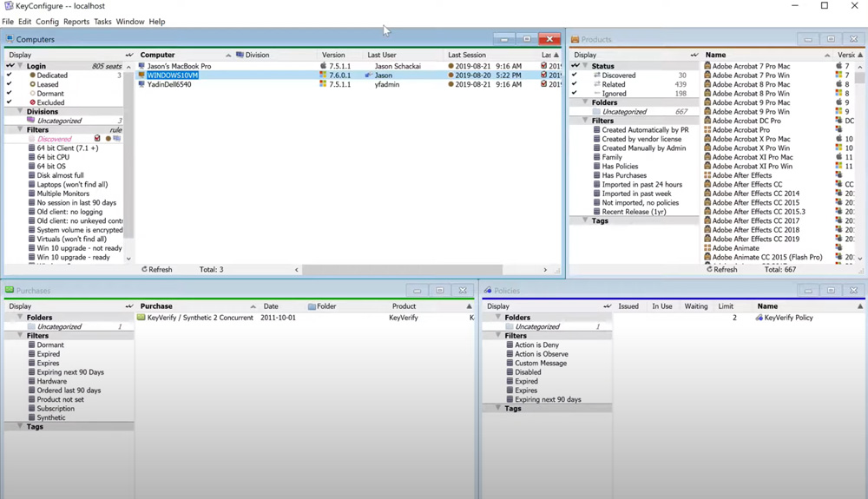Toggle the Status group double checkmark in Products
Viewport: 868px width, 499px height.
[575, 65]
